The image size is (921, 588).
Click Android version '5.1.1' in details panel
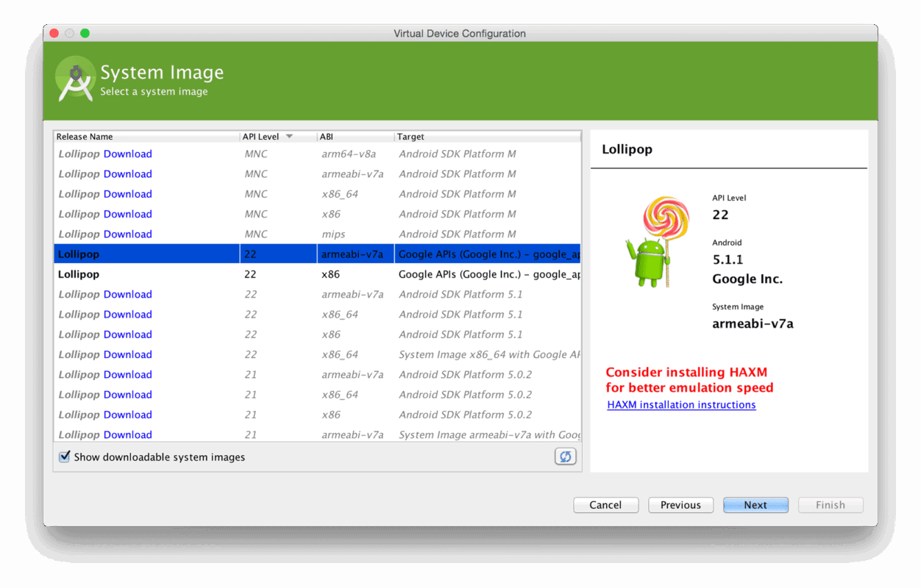coord(728,259)
